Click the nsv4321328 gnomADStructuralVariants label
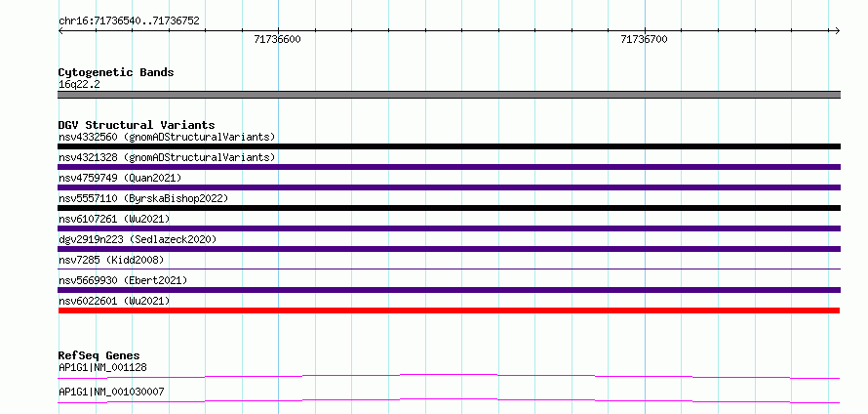 pos(167,157)
